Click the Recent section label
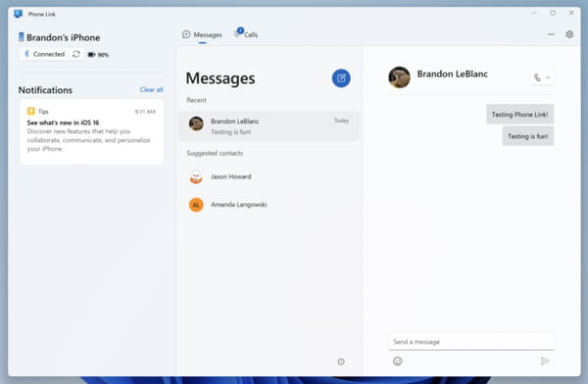Viewport: 588px width, 384px height. [197, 100]
